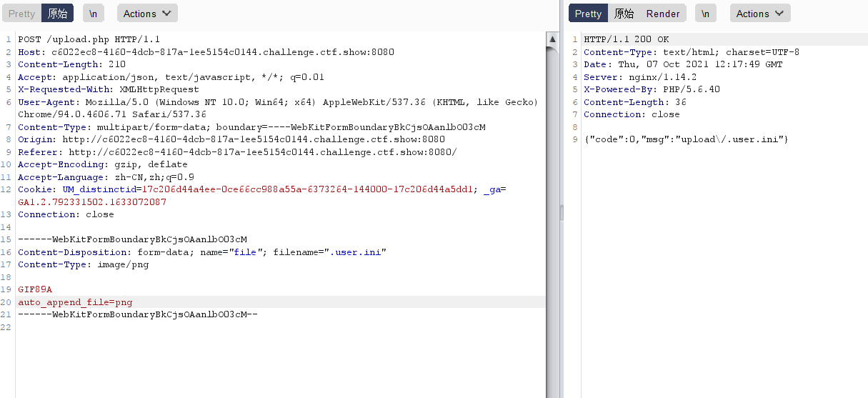868x398 pixels.
Task: Click the X-Requested-With: XMLHttpRequest header
Action: [109, 89]
